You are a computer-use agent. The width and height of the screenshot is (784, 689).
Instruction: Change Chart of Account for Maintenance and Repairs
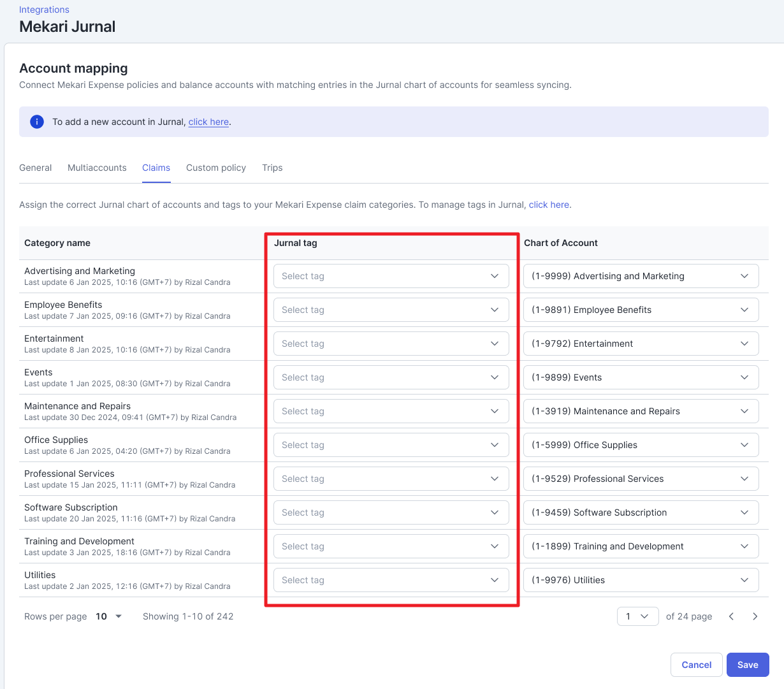(x=641, y=411)
